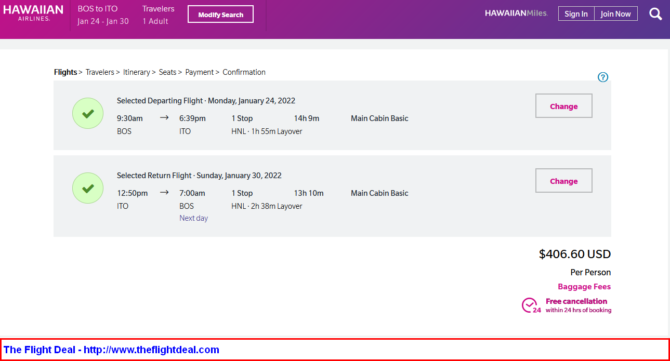
Task: Click the 7:00am arrival time
Action: (192, 193)
